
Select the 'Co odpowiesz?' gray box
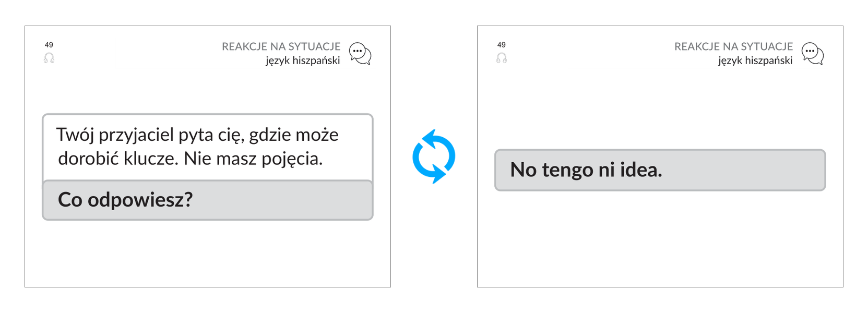(x=208, y=200)
